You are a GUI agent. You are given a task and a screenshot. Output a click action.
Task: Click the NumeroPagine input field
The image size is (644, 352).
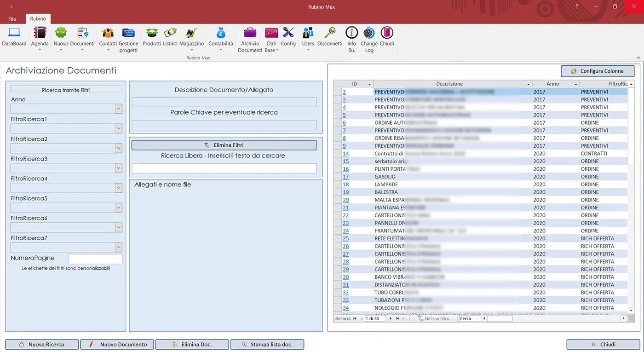coord(95,259)
